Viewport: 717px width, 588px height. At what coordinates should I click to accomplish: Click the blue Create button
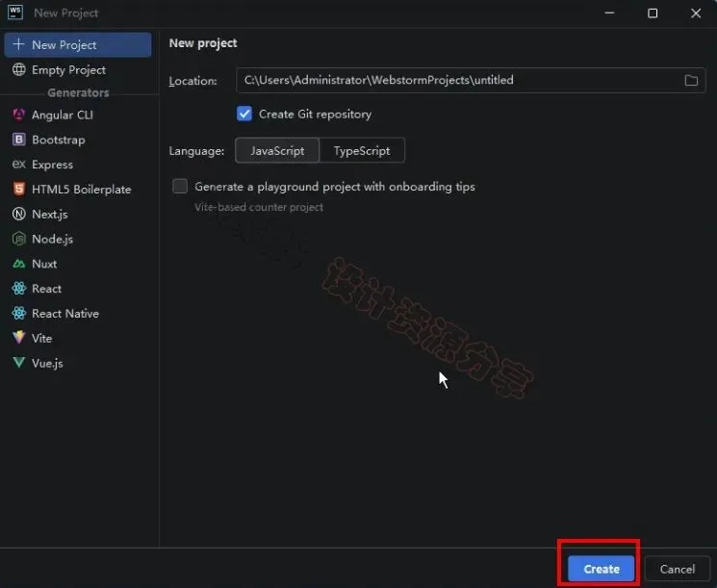coord(601,569)
